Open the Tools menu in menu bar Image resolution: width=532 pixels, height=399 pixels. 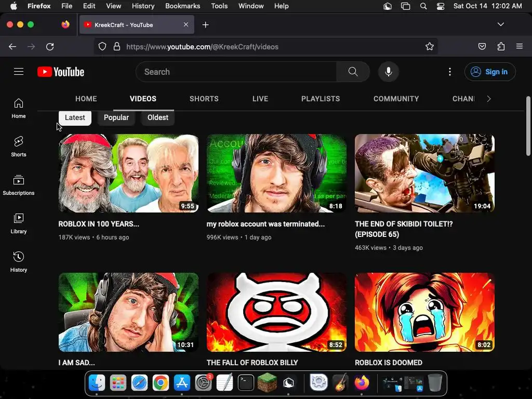219,6
